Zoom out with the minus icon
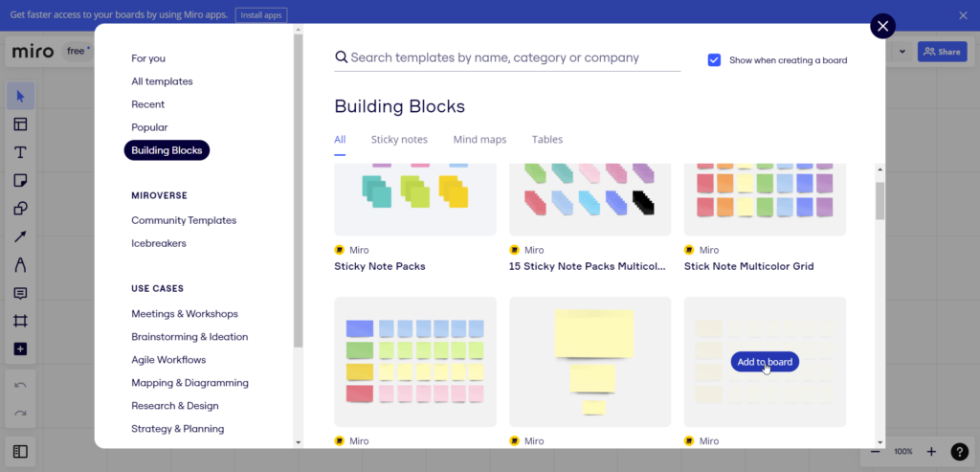980x472 pixels. click(876, 451)
